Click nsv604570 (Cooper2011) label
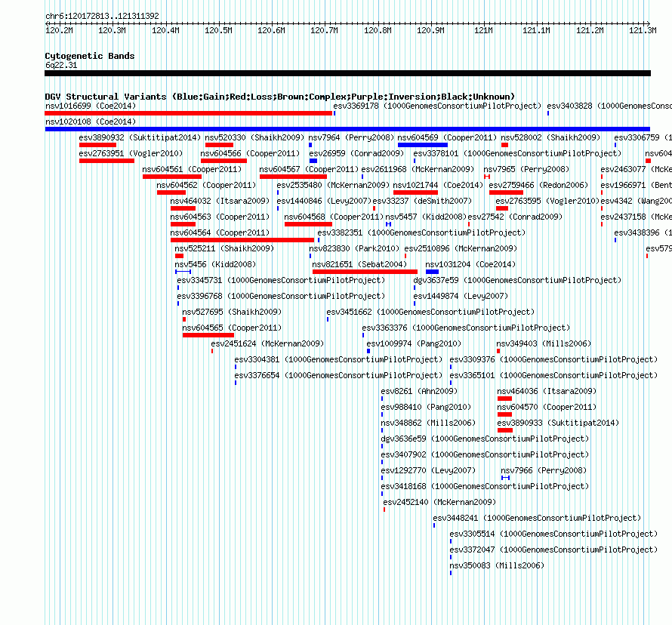The image size is (672, 625). coord(547,407)
